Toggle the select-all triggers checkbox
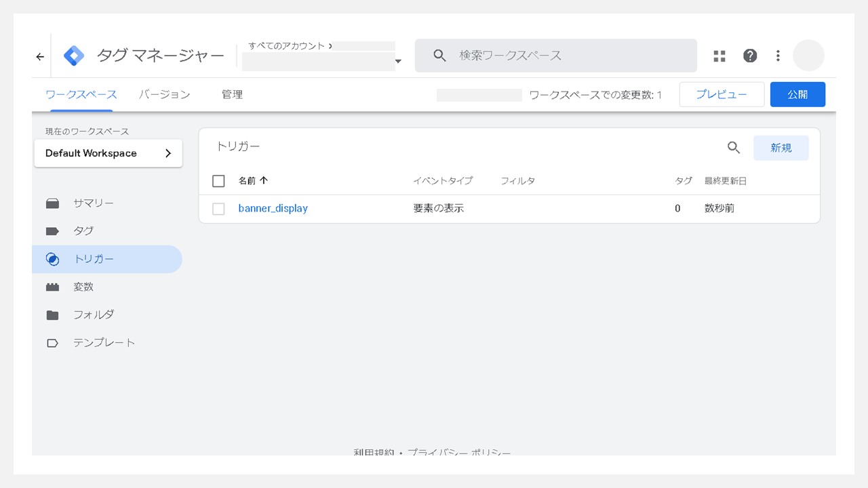Image resolution: width=868 pixels, height=488 pixels. [218, 180]
